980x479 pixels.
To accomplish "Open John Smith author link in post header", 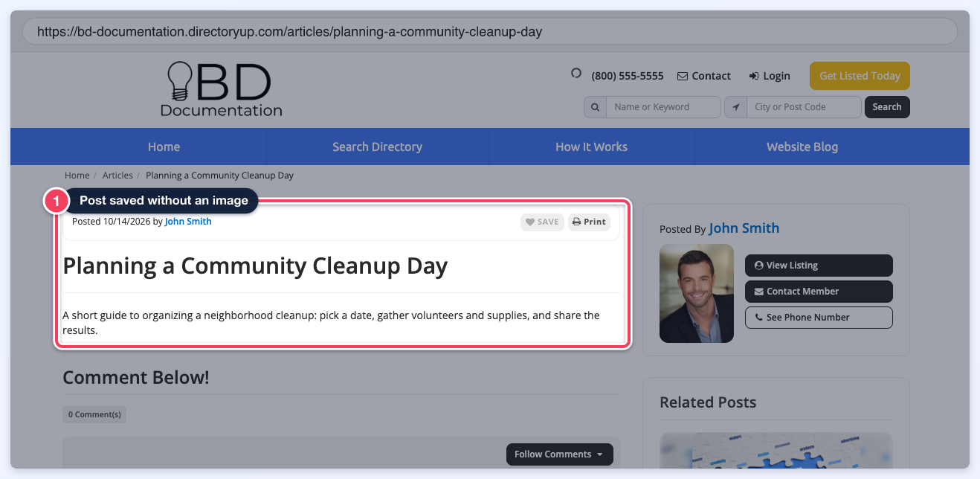I will (188, 222).
